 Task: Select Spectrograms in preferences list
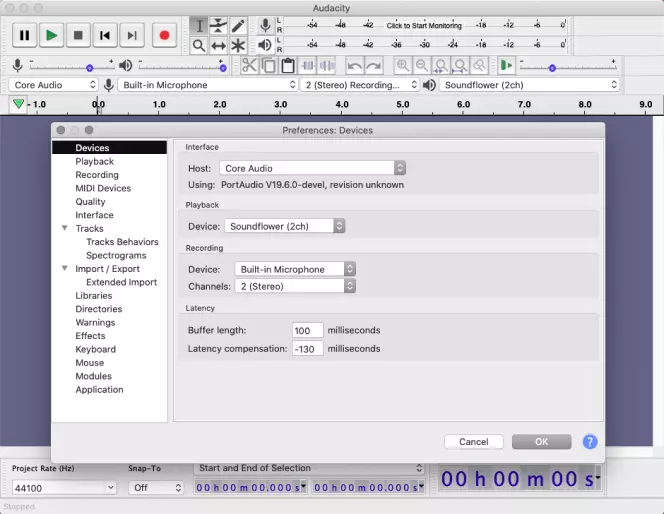116,255
